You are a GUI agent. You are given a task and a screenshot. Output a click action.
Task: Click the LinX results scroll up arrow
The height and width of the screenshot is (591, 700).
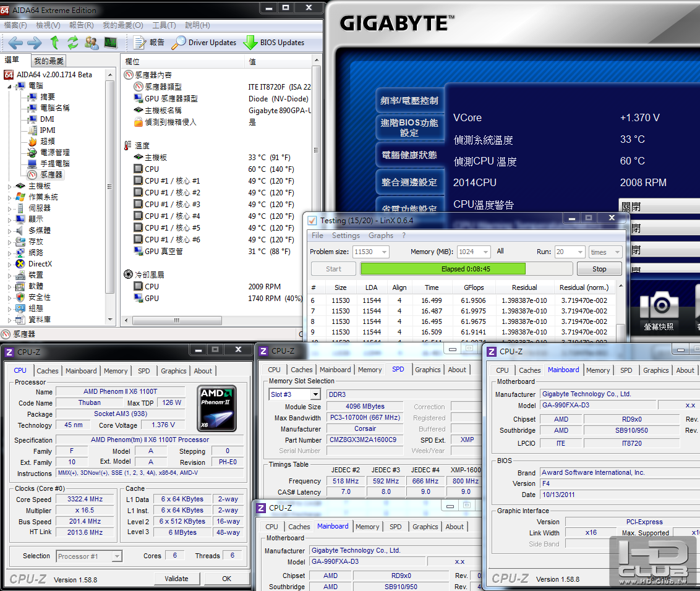(620, 286)
